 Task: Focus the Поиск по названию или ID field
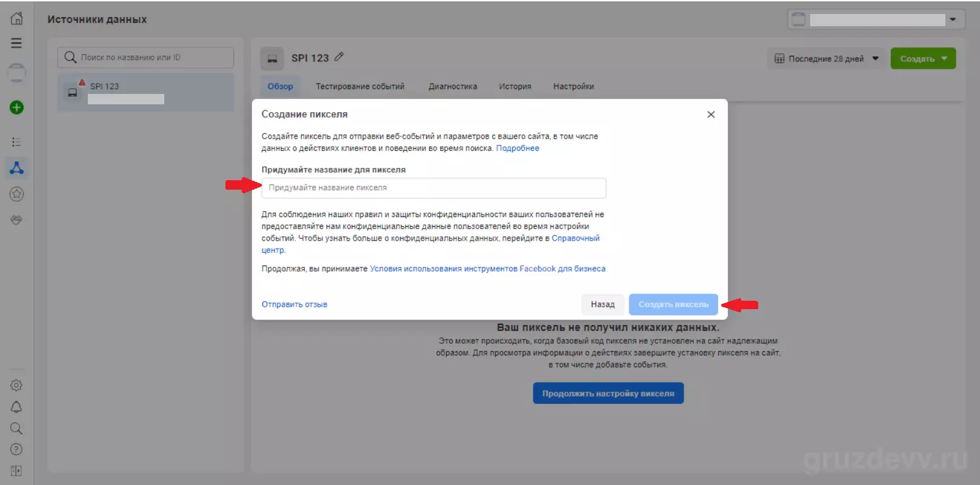pos(145,58)
